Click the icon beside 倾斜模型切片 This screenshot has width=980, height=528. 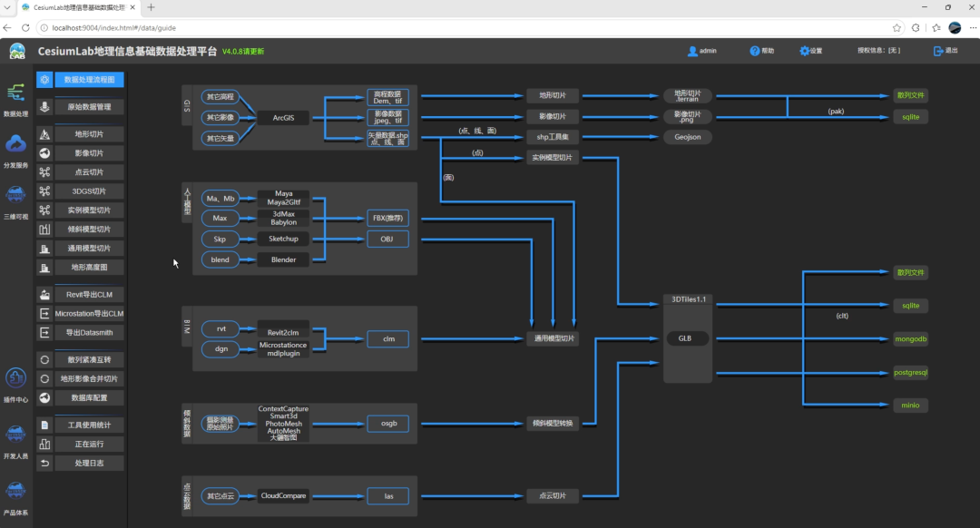(44, 230)
